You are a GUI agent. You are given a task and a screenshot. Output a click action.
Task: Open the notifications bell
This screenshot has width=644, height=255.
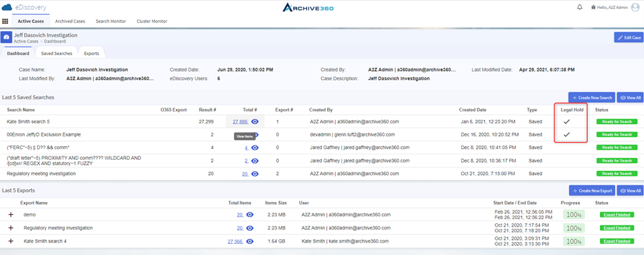579,8
